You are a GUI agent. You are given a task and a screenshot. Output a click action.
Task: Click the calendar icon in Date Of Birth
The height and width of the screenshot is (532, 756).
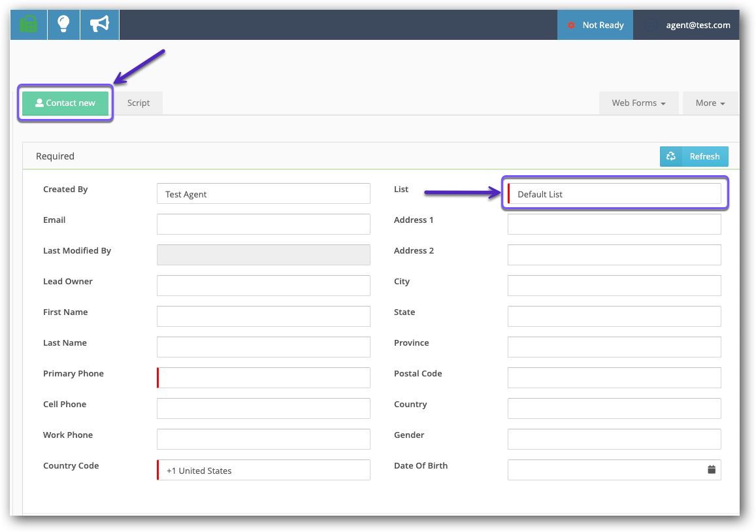pyautogui.click(x=712, y=470)
